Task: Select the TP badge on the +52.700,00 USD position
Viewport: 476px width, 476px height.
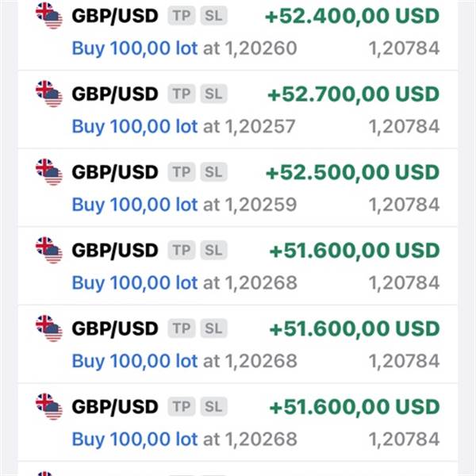Action: [182, 94]
